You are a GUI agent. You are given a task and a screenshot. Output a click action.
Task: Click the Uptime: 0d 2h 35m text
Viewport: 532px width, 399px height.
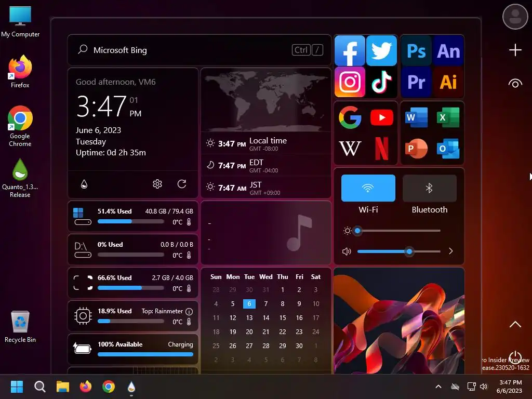[x=111, y=153]
